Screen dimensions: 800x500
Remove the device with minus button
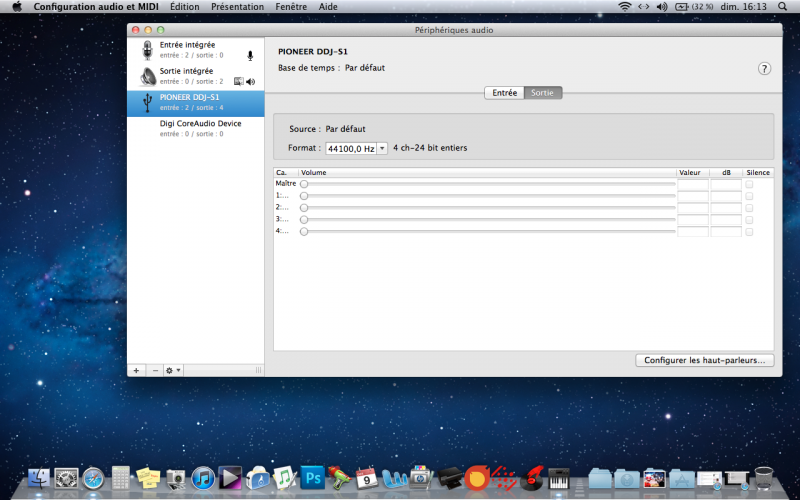(x=155, y=370)
